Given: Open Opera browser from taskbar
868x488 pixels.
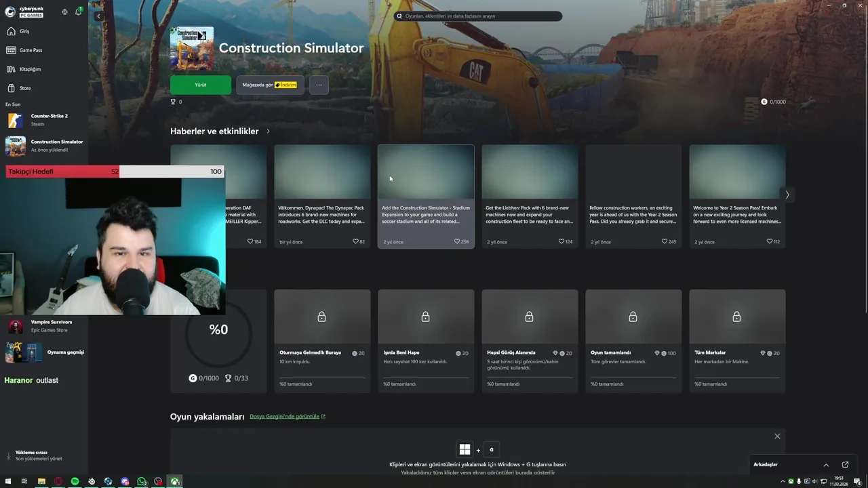Looking at the screenshot, I should 58,481.
